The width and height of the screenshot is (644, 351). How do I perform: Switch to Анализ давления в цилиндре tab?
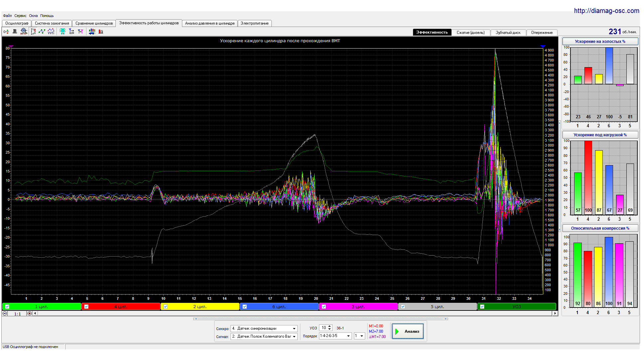pos(210,23)
